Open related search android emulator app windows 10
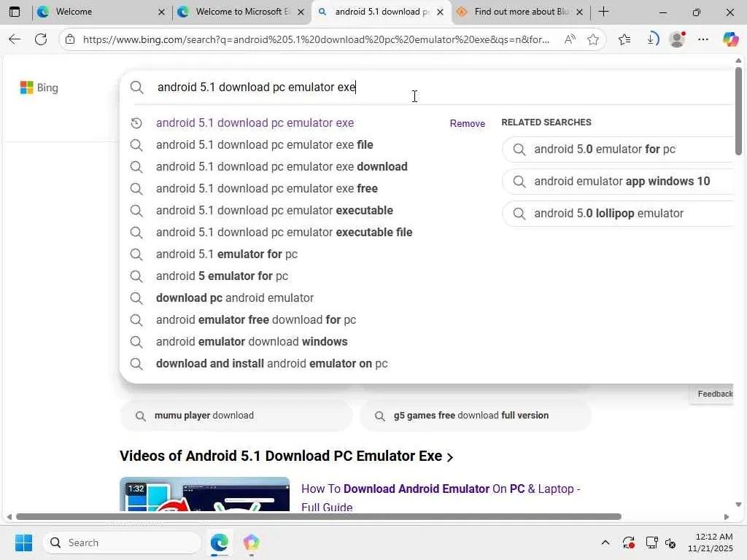Screen dimensions: 747x560 [619, 182]
